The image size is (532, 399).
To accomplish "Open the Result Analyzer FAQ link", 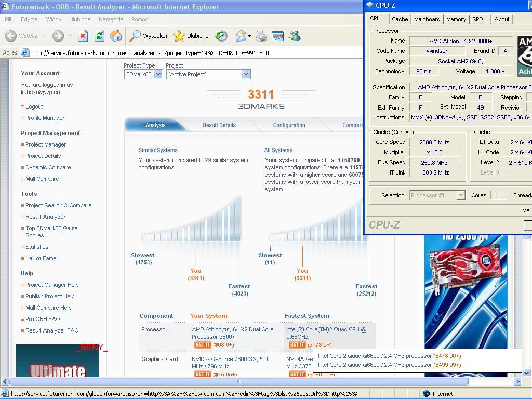I will pyautogui.click(x=52, y=330).
